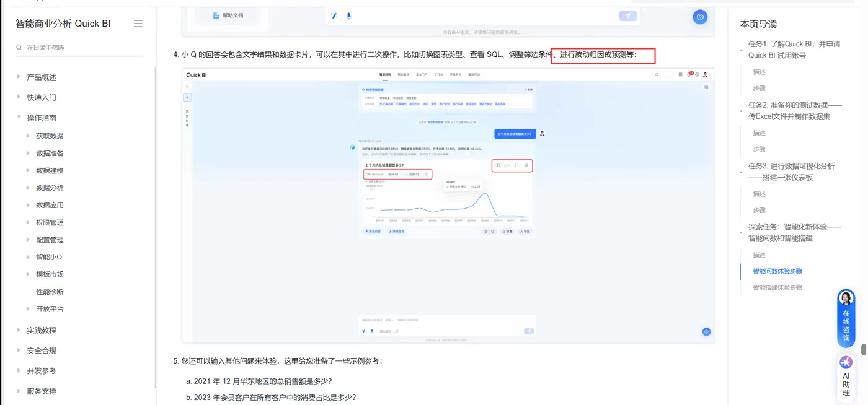Go to 描述 under 探索任务
The height and width of the screenshot is (405, 868).
(759, 255)
